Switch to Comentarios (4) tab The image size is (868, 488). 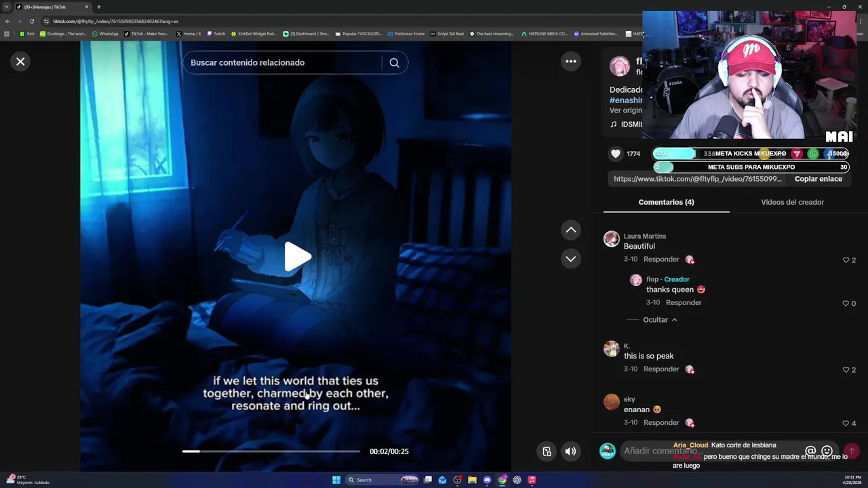point(666,202)
